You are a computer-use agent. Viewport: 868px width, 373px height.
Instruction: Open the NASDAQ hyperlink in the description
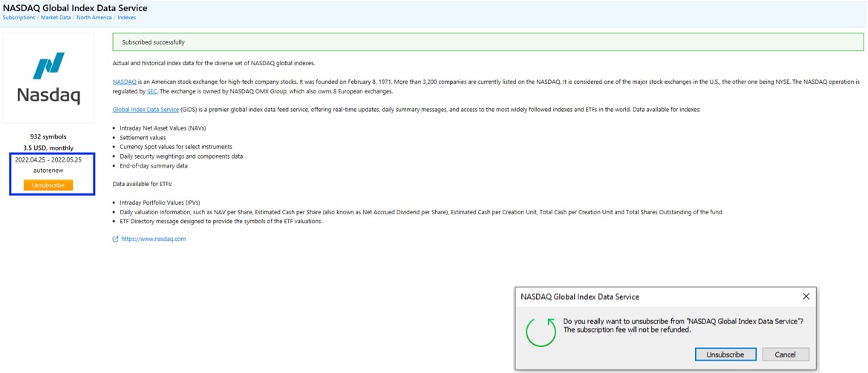(124, 82)
